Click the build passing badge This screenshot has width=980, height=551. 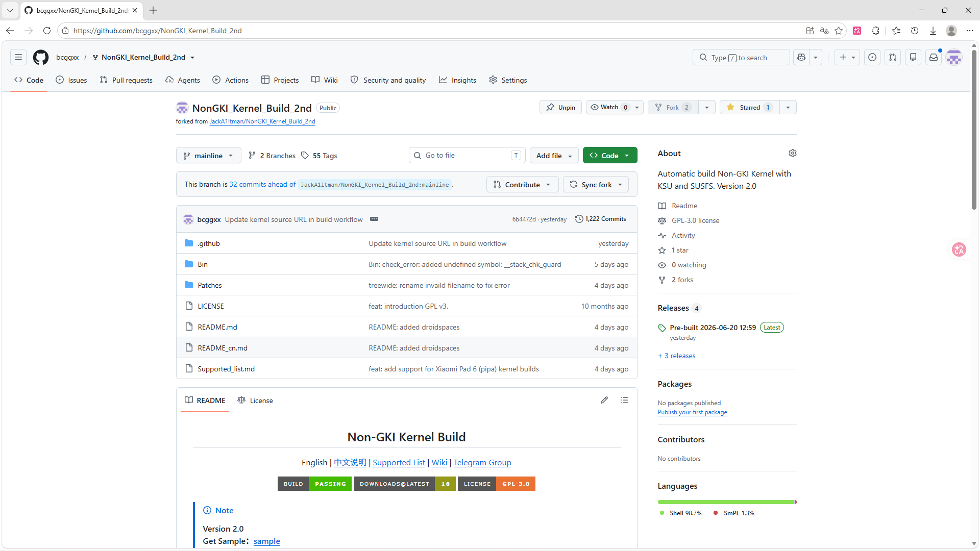tap(314, 484)
